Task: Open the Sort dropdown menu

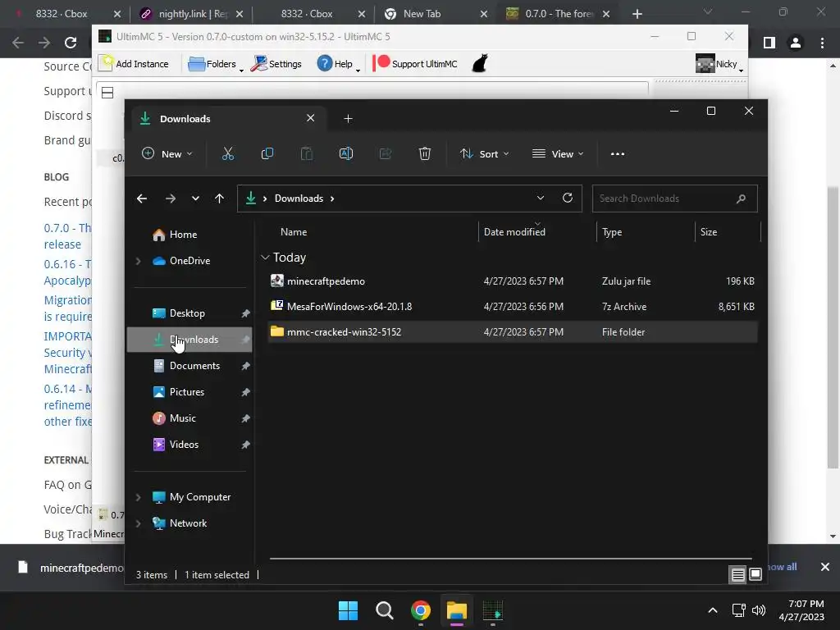Action: click(x=484, y=153)
